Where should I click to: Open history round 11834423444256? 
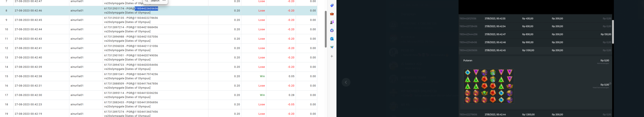pyautogui.click(x=468, y=34)
